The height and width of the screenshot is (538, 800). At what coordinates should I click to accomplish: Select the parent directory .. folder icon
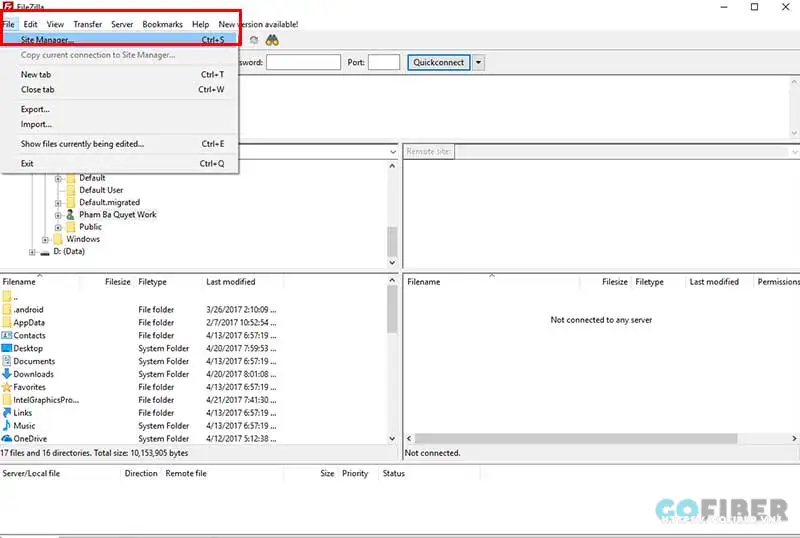(7, 297)
